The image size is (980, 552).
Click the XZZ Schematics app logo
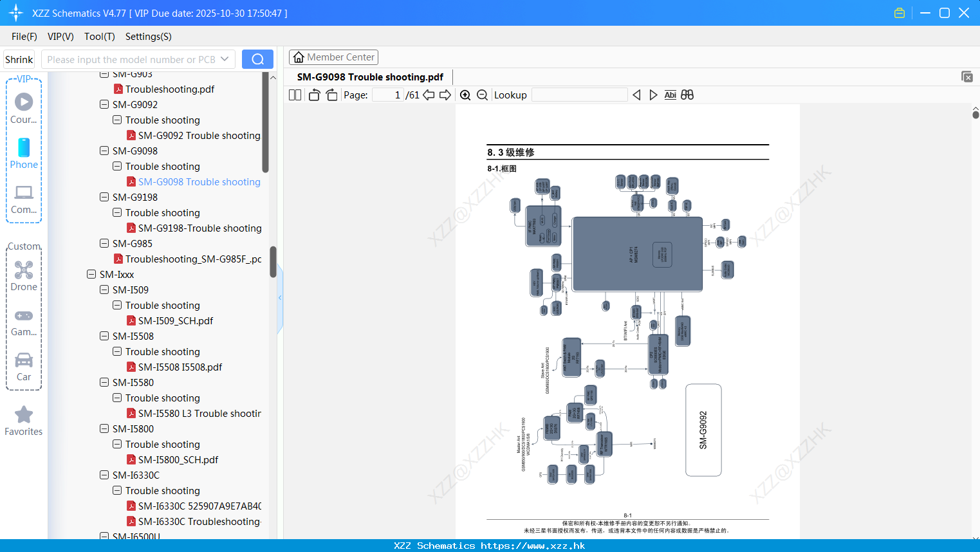tap(15, 13)
